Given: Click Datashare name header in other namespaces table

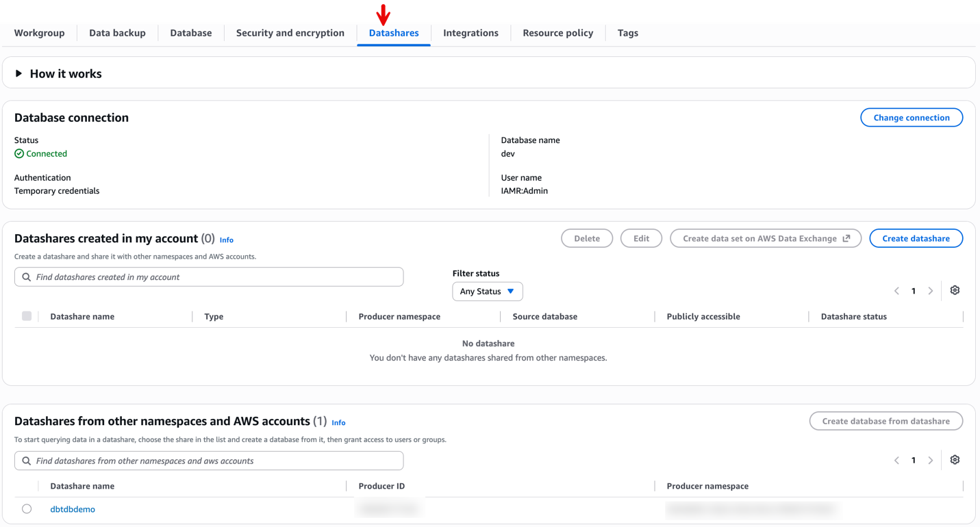Looking at the screenshot, I should tap(82, 486).
